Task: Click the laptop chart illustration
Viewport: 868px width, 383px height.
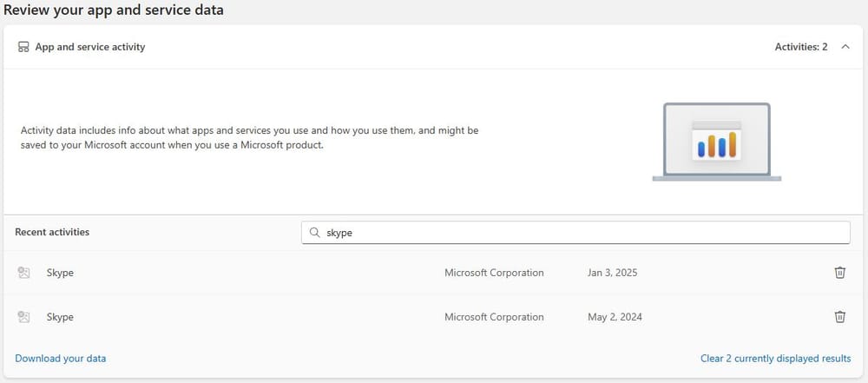Action: tap(716, 142)
